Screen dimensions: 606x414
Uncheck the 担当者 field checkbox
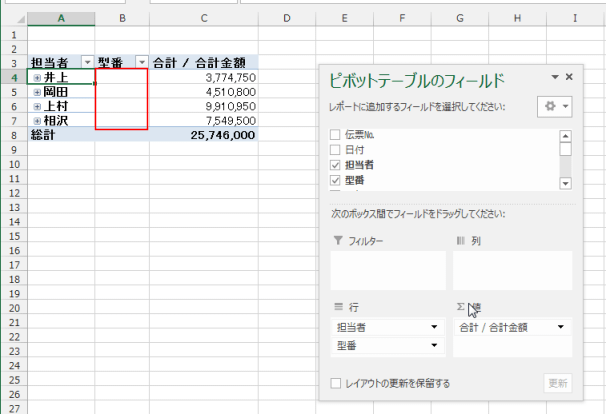coord(336,164)
